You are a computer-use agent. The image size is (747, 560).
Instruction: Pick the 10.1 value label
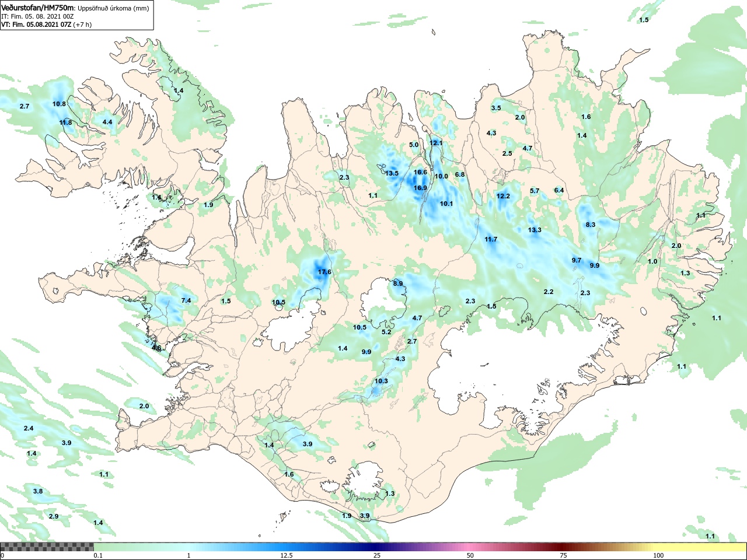(x=446, y=204)
